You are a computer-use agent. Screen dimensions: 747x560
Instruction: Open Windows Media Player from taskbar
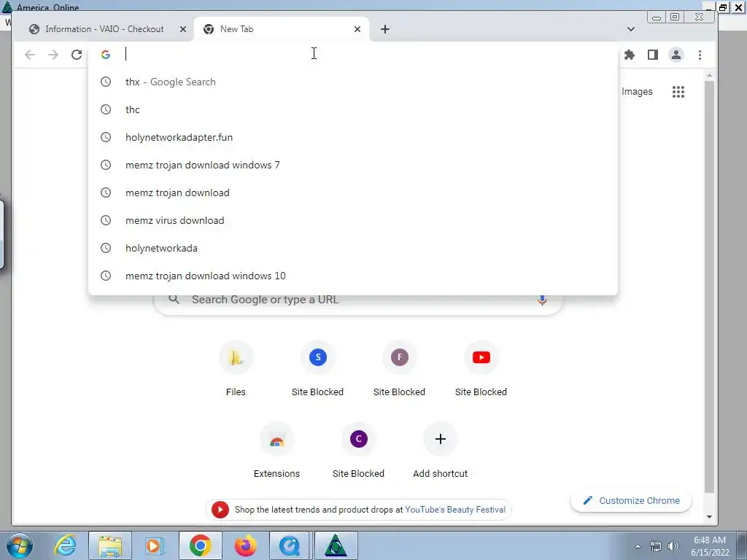tap(154, 545)
